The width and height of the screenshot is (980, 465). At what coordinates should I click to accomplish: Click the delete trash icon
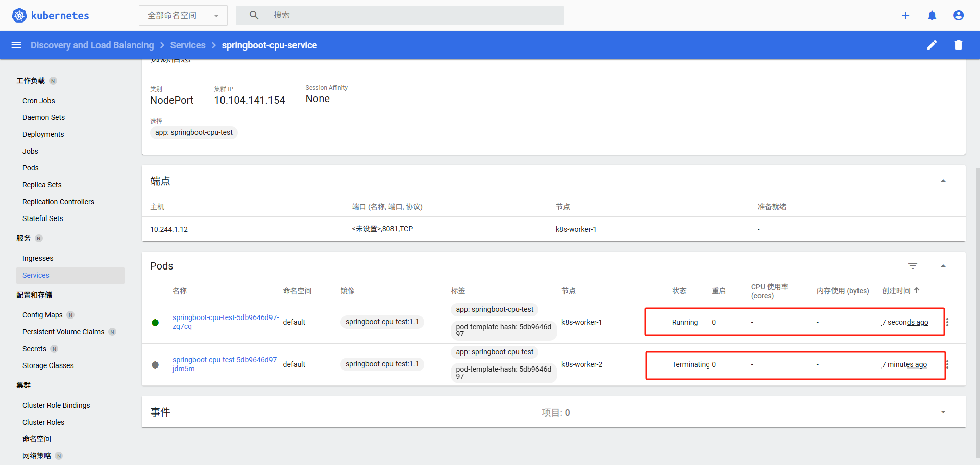[x=959, y=45]
